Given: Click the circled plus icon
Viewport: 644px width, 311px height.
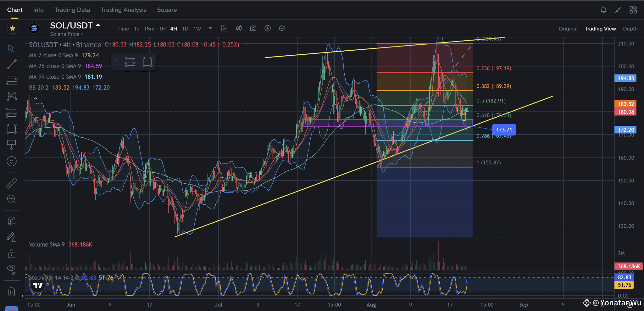Looking at the screenshot, I should click(x=268, y=28).
